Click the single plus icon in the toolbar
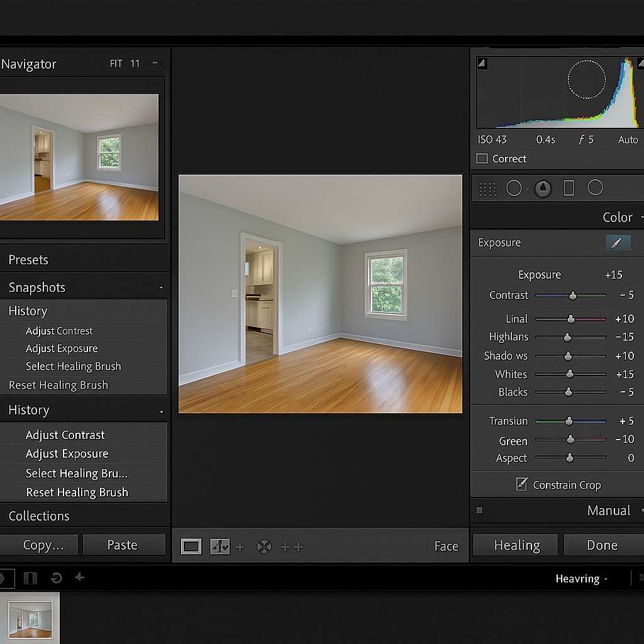 [240, 547]
